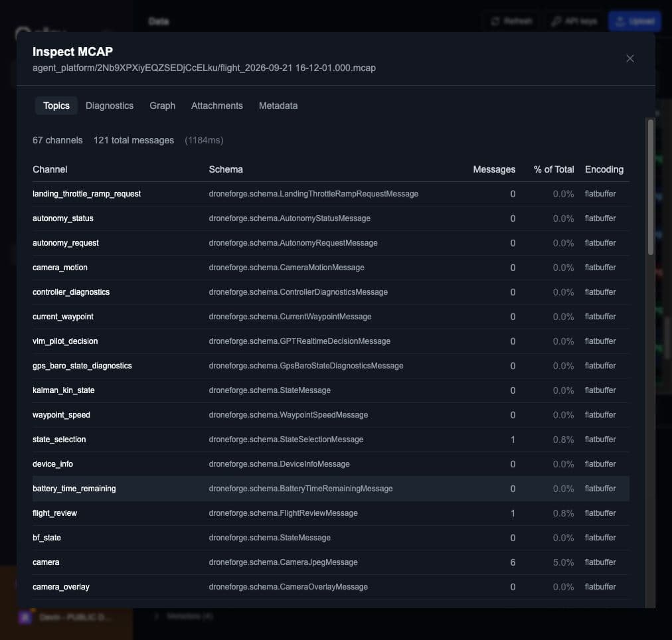The height and width of the screenshot is (640, 672).
Task: Select the device_info channel
Action: click(x=52, y=464)
